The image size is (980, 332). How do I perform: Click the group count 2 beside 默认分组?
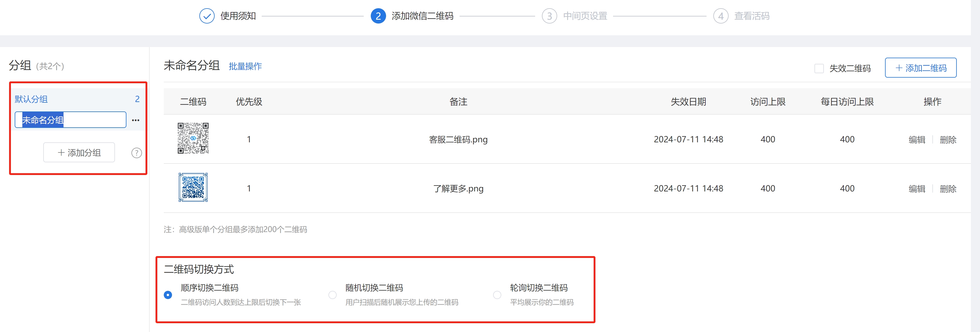click(137, 99)
